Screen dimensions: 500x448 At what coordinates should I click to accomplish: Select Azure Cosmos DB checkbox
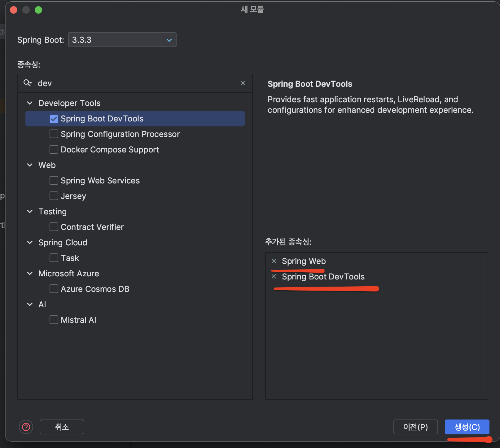point(54,289)
